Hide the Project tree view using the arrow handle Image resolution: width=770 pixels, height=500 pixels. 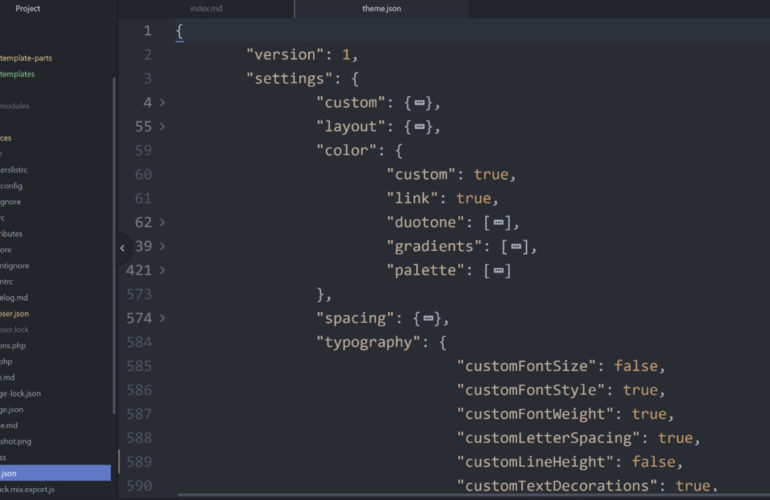pos(122,247)
